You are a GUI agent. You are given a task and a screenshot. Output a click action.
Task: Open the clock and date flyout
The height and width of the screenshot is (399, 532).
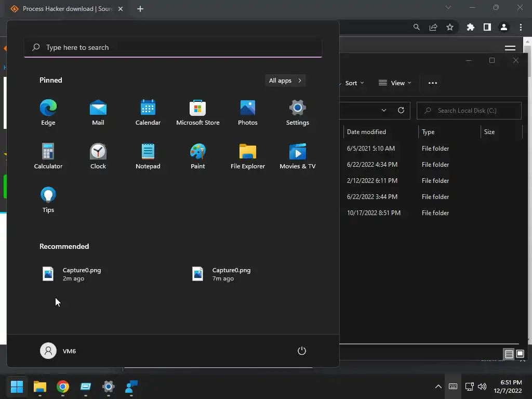tap(508, 387)
